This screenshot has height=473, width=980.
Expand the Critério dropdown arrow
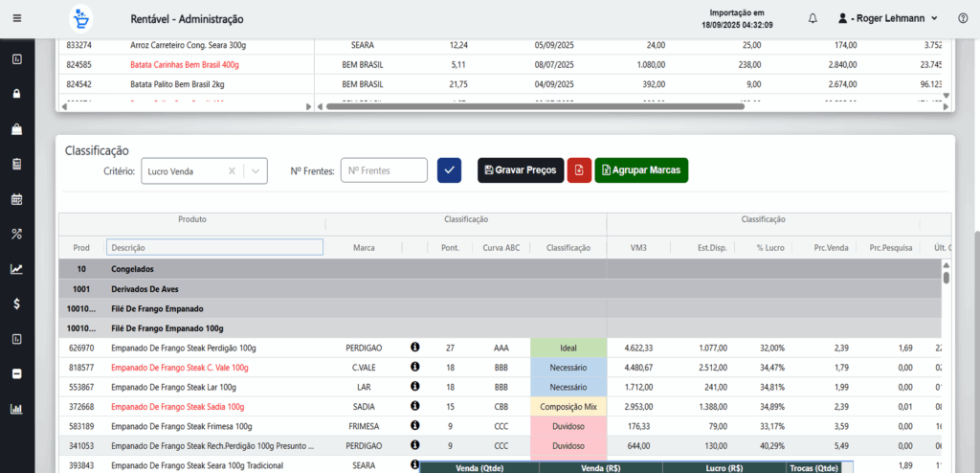click(256, 171)
